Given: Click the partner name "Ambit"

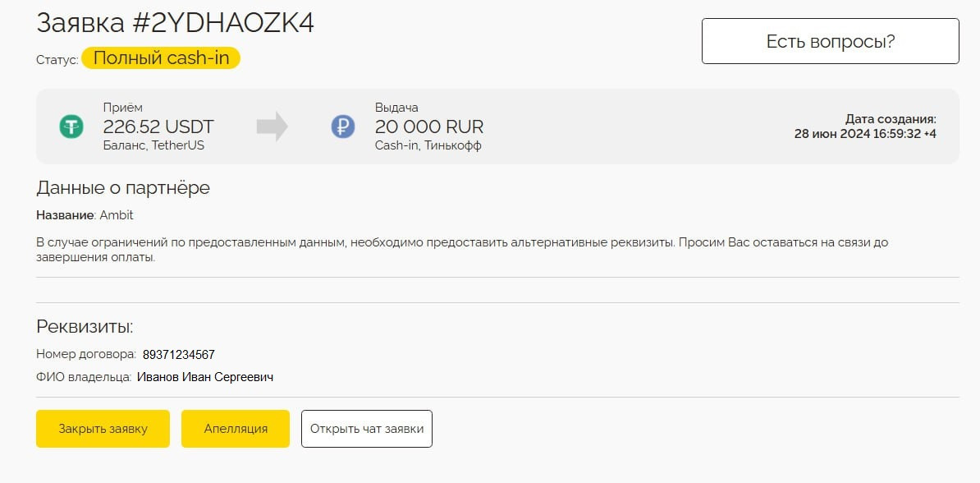Looking at the screenshot, I should pyautogui.click(x=117, y=215).
